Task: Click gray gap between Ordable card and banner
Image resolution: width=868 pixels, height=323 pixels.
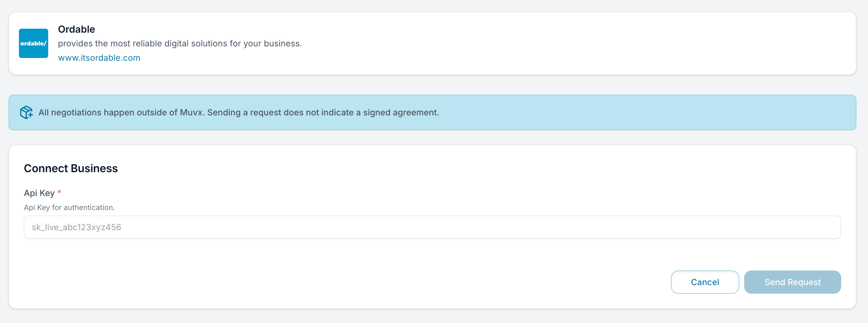Action: 432,85
